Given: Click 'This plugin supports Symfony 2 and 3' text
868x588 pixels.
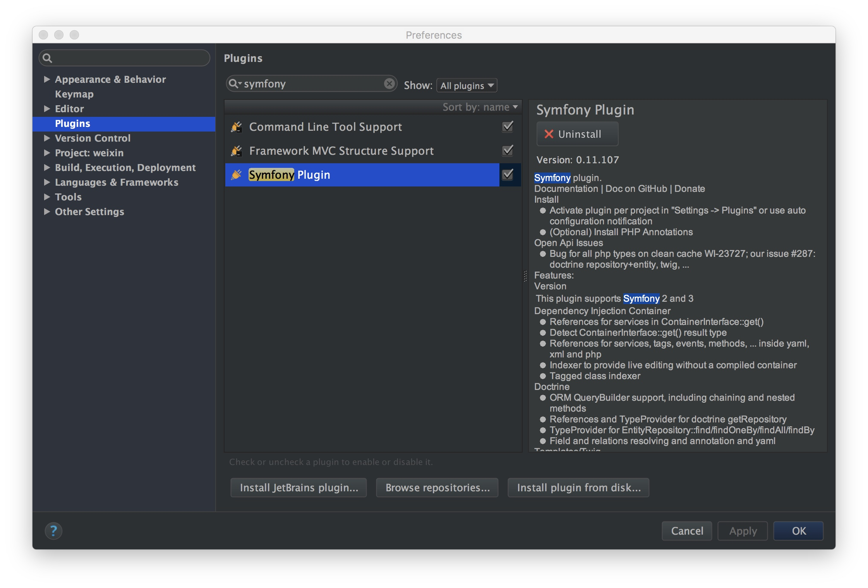Looking at the screenshot, I should coord(614,299).
